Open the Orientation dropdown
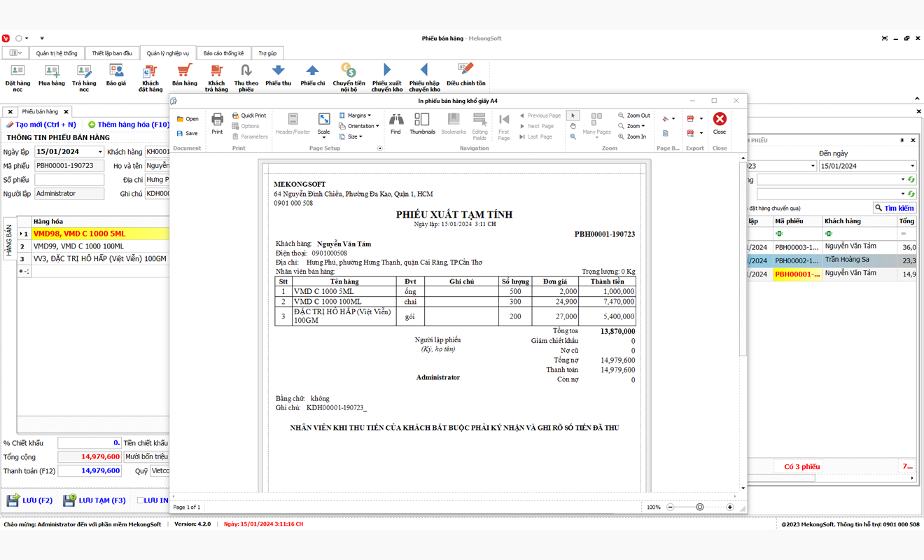Image resolution: width=924 pixels, height=560 pixels. (359, 126)
